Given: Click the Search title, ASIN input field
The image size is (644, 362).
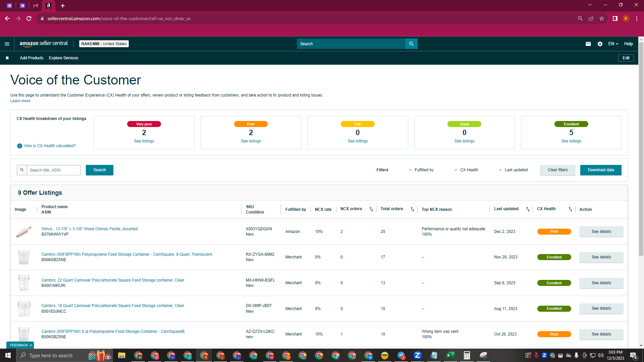Looking at the screenshot, I should (54, 170).
